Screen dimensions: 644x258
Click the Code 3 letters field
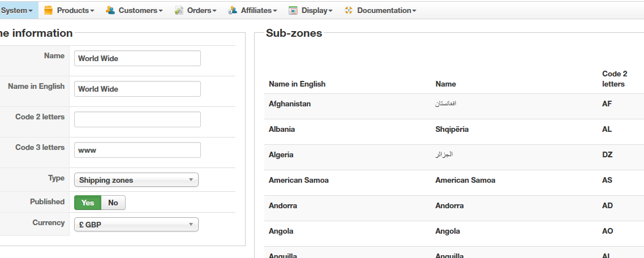(138, 150)
